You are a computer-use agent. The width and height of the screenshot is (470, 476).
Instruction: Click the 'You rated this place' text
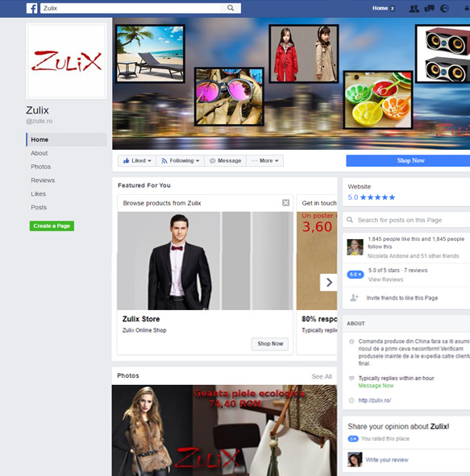click(385, 439)
